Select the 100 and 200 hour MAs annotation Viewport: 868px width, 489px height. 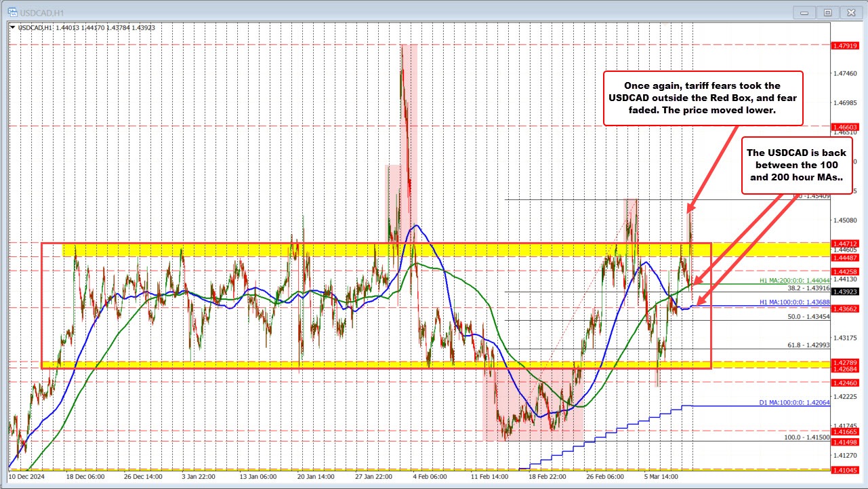tap(798, 165)
